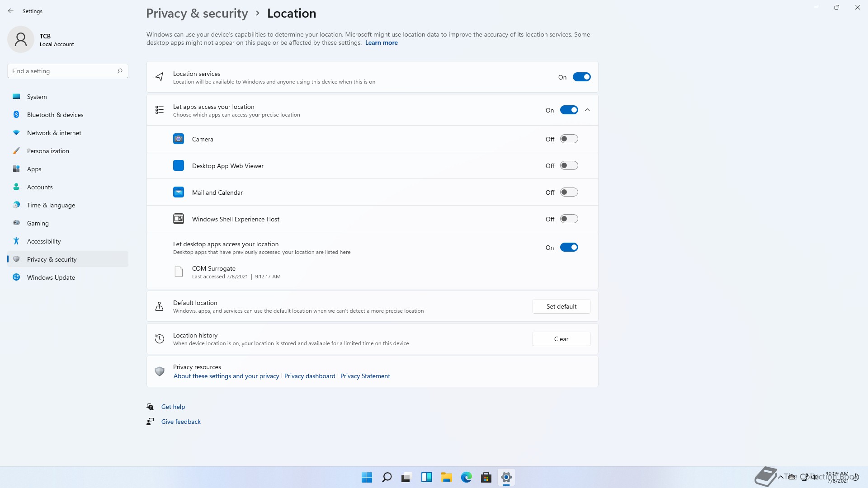
Task: Click the Personalization brush icon
Action: click(16, 150)
